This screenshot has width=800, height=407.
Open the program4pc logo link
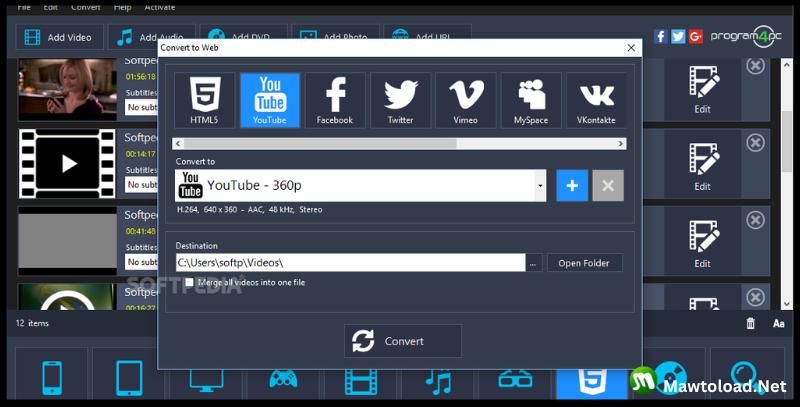(746, 36)
